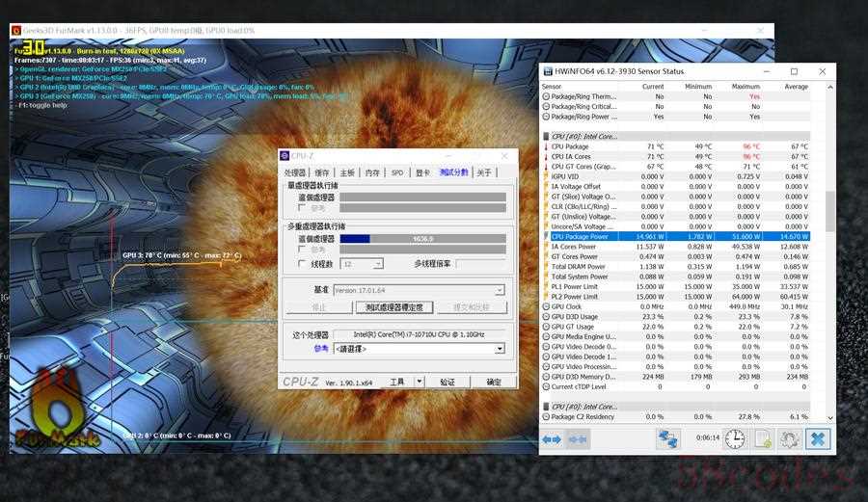Toggle the 线程数 threads checkbox in CPU-Z
Image resolution: width=868 pixels, height=502 pixels.
pyautogui.click(x=302, y=263)
